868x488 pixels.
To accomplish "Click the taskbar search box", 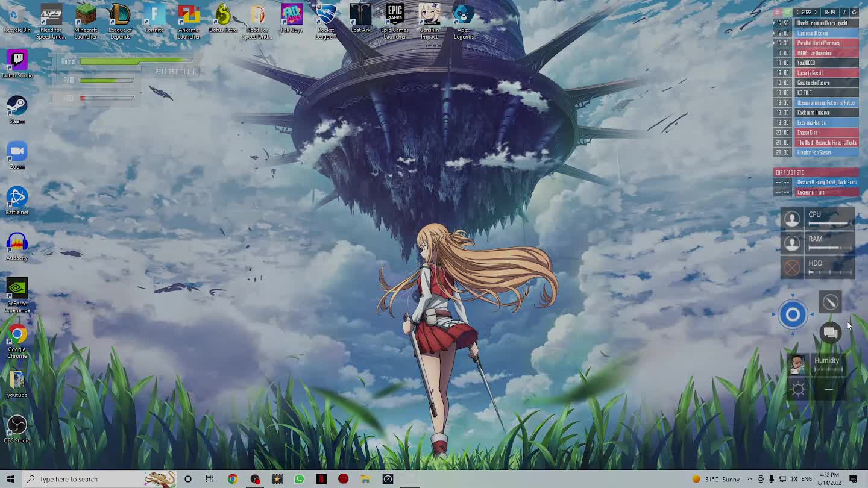I will [99, 479].
